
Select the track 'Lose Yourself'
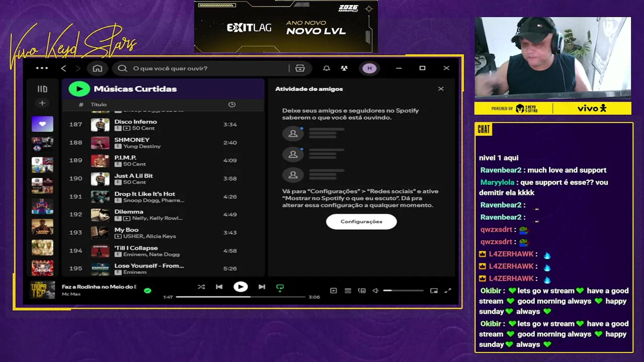[149, 266]
